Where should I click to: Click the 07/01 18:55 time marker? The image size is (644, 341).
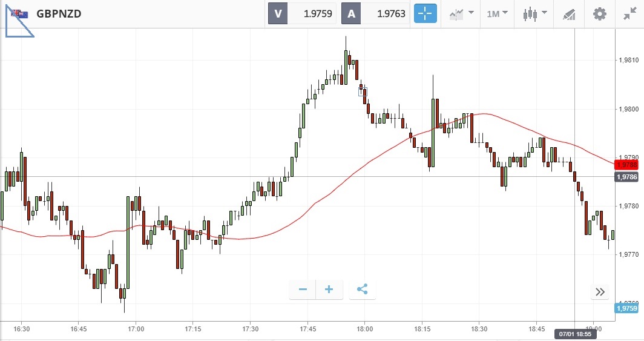click(x=574, y=334)
